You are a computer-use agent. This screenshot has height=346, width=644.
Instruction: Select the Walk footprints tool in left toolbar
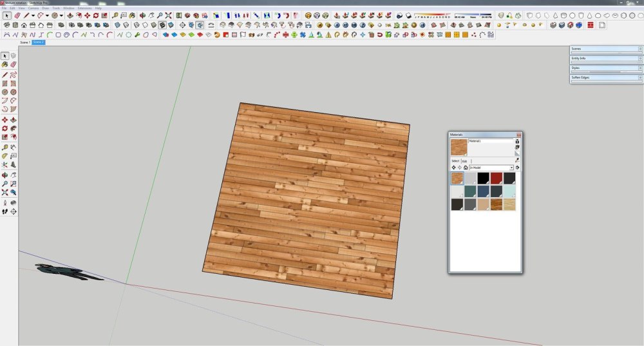point(5,211)
